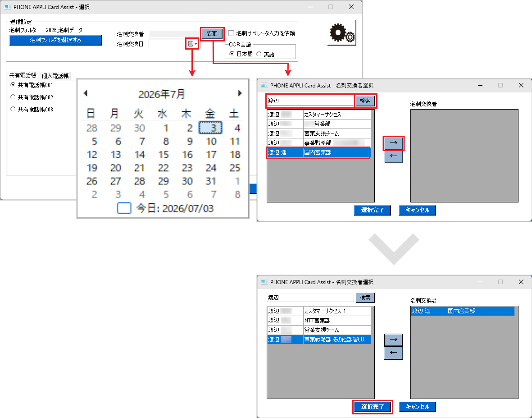532x418 pixels.
Task: Open the gear settings icon
Action: tap(342, 33)
